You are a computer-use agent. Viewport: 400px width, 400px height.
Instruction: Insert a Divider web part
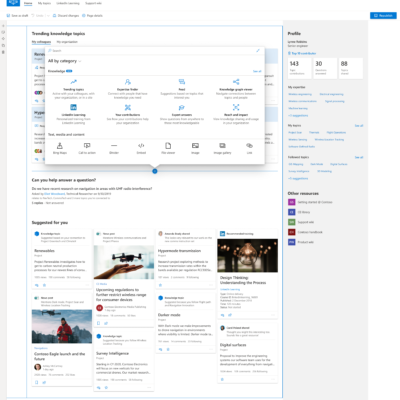tap(114, 148)
